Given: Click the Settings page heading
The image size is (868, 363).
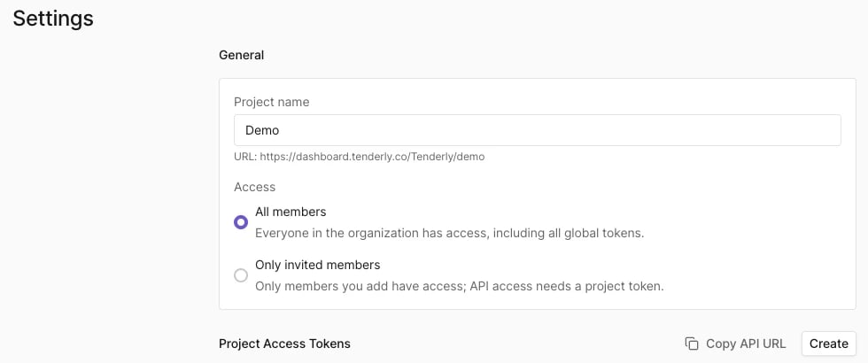Looking at the screenshot, I should coord(53,19).
